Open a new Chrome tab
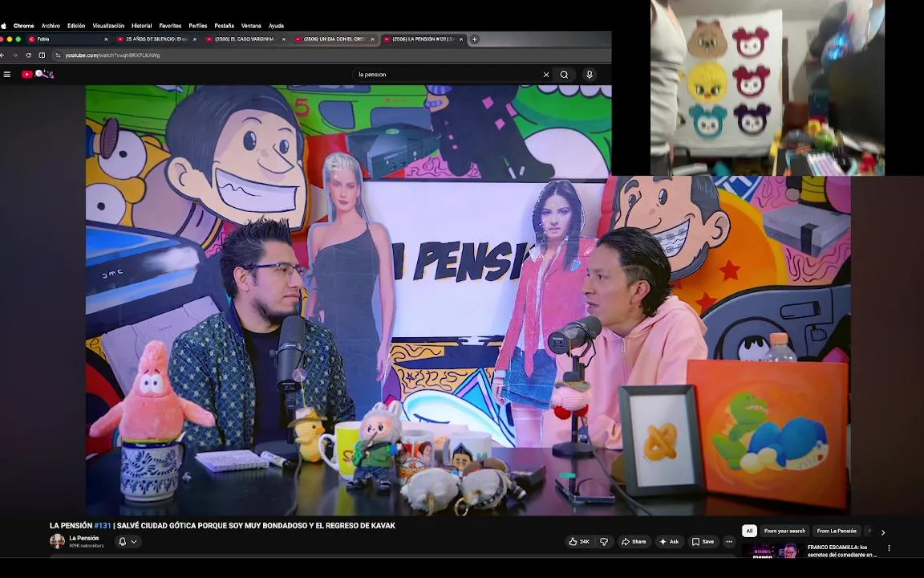 tap(474, 39)
